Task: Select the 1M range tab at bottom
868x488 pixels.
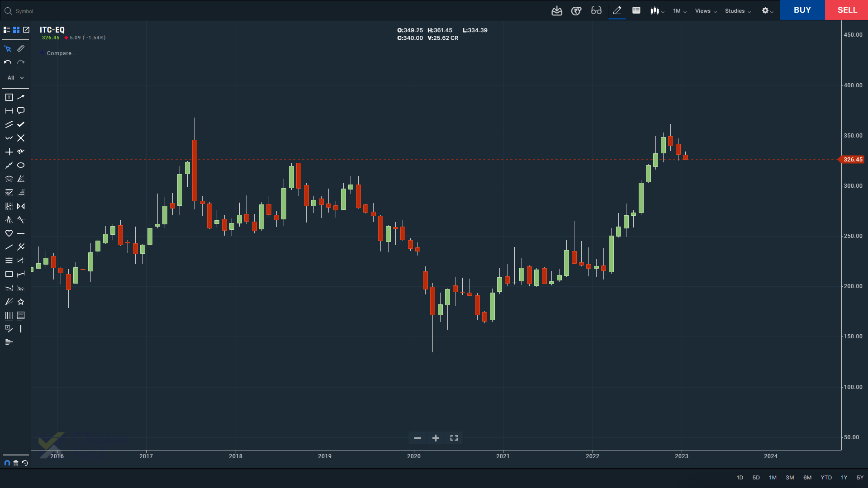Action: point(773,478)
